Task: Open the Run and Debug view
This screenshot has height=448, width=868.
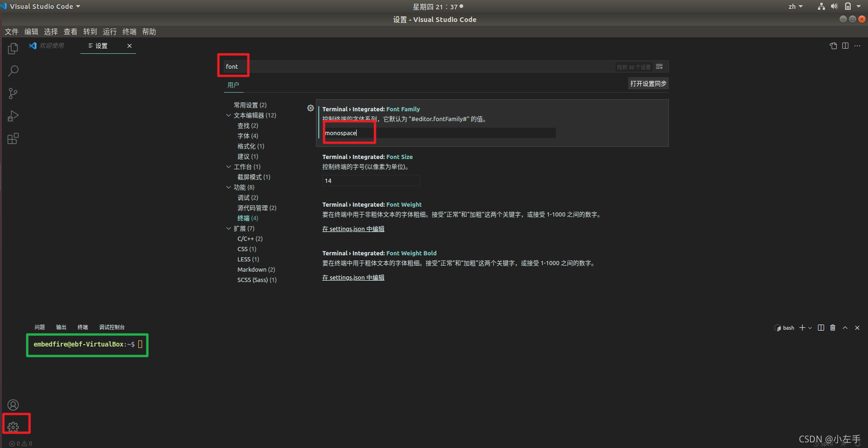Action: point(13,116)
